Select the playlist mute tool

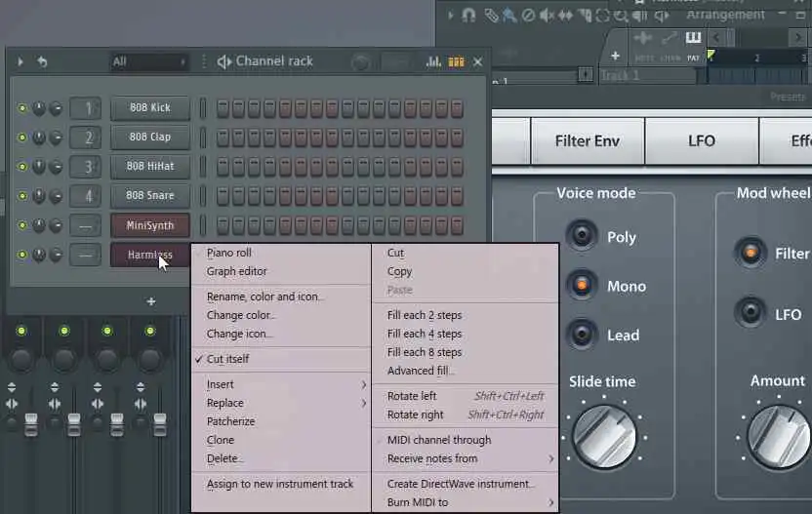tap(547, 16)
